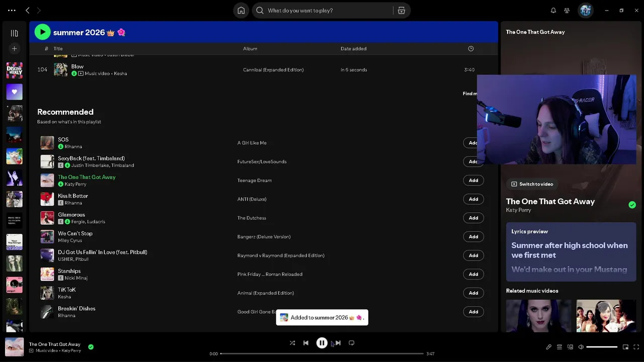Open the Browse icon in search bar

coord(401,10)
